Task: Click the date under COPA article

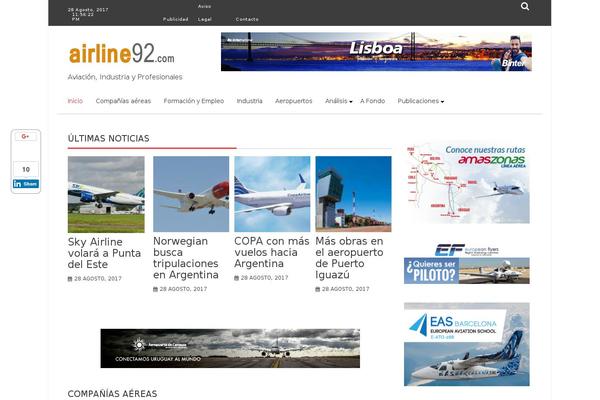Action: tap(261, 278)
